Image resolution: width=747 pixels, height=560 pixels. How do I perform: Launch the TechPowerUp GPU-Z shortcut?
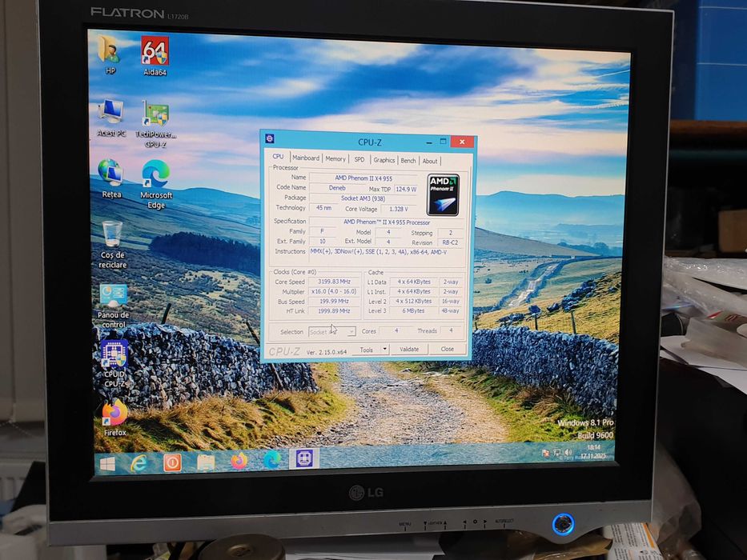[156, 123]
